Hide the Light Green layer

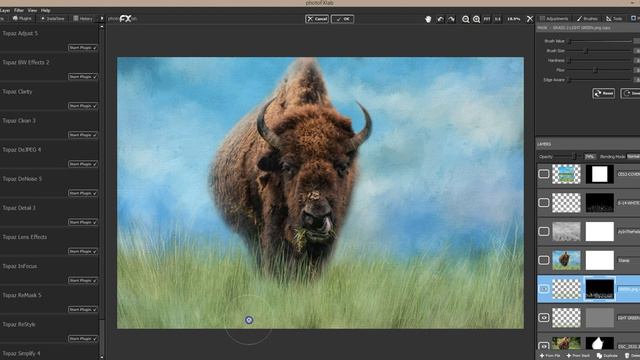[544, 318]
